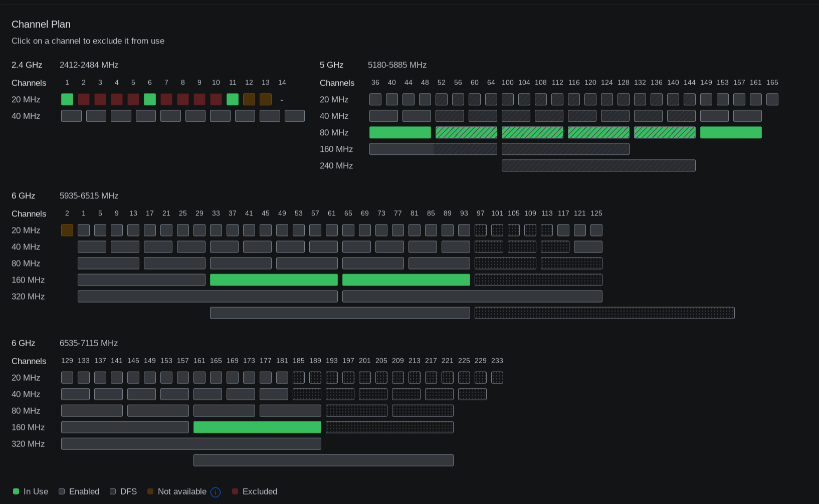Exclude 5 GHz channel 36 at 20 MHz
This screenshot has width=819, height=504.
[x=375, y=99]
